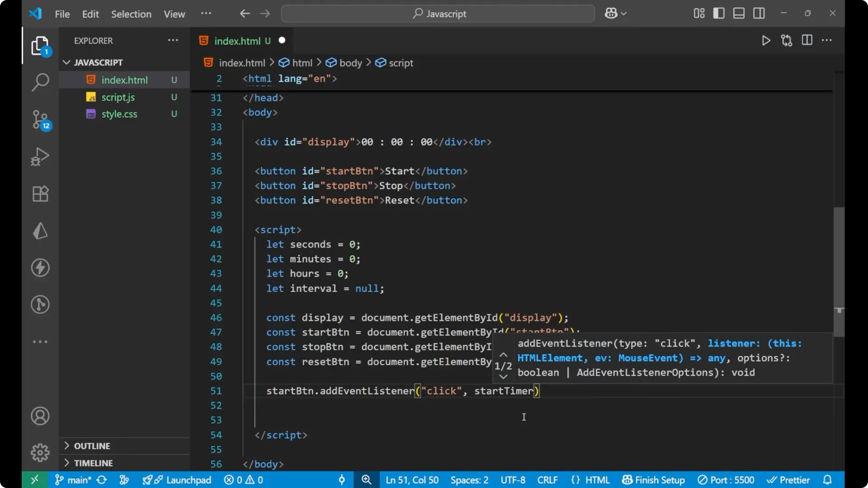Toggle the bottom panel visibility
868x488 pixels.
click(x=738, y=13)
